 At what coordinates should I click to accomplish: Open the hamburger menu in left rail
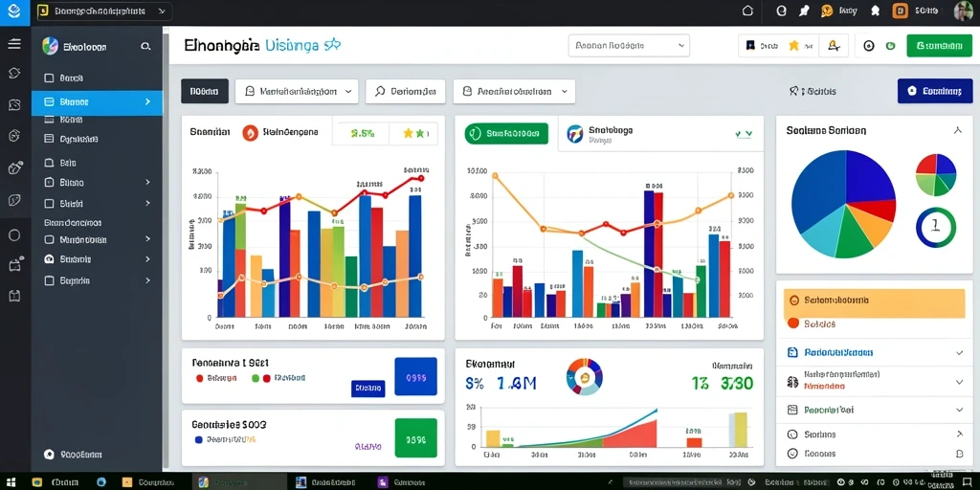13,44
